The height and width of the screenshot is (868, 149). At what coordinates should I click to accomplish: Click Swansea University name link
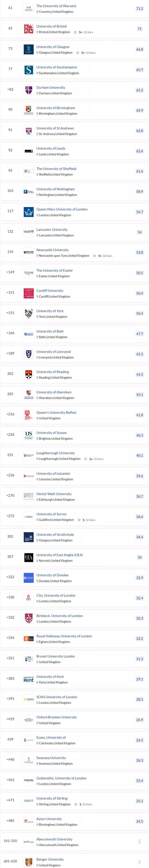(51, 758)
